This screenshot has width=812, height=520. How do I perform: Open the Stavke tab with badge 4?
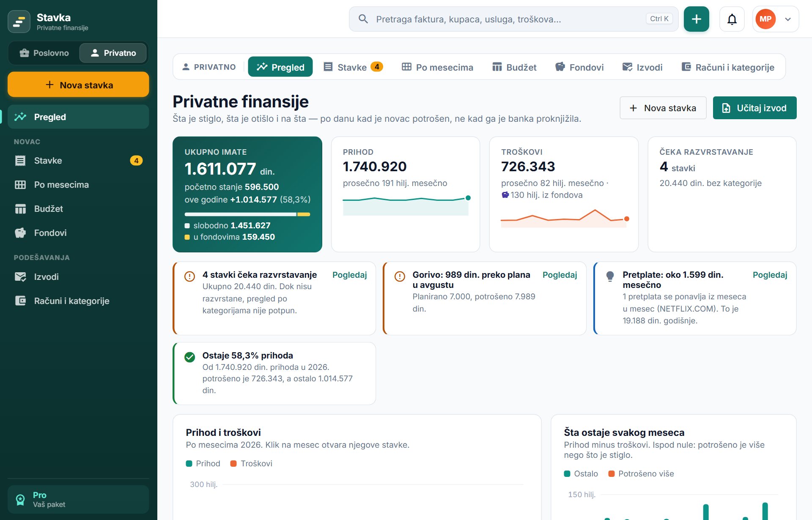pos(353,67)
